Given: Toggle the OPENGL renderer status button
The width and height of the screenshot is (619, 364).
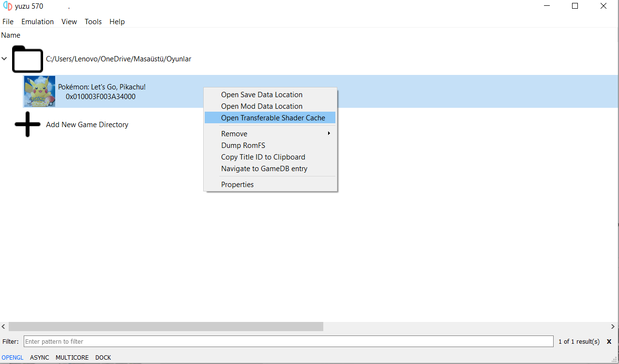Looking at the screenshot, I should coord(13,358).
